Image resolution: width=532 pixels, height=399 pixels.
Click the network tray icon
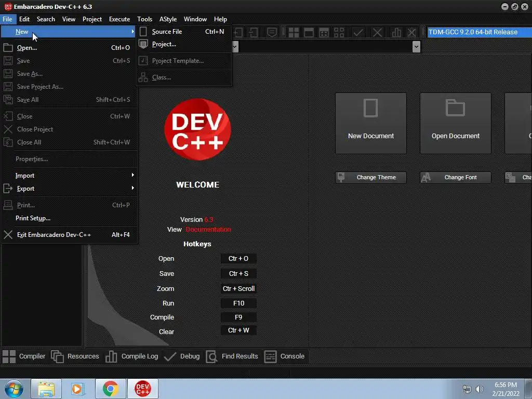click(x=467, y=389)
